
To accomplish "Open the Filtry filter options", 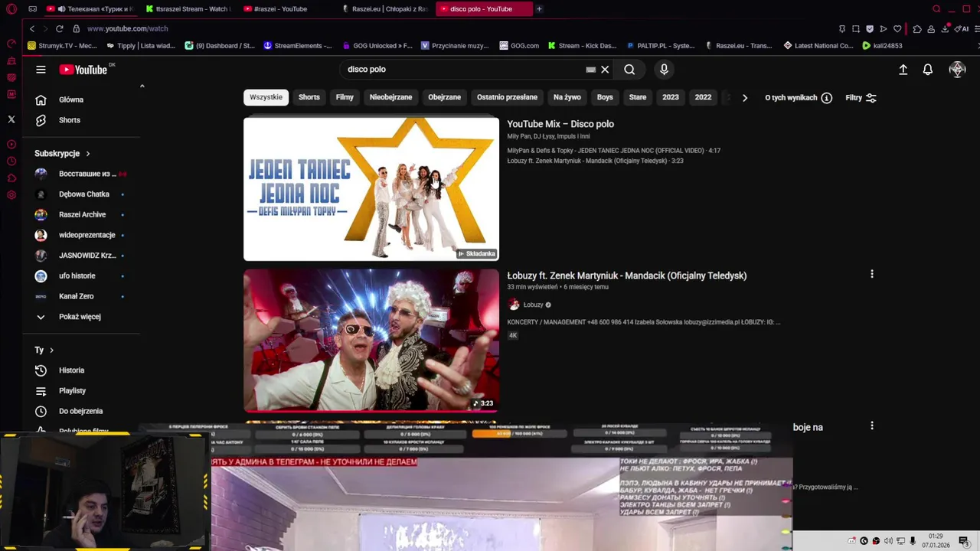I will click(x=861, y=98).
